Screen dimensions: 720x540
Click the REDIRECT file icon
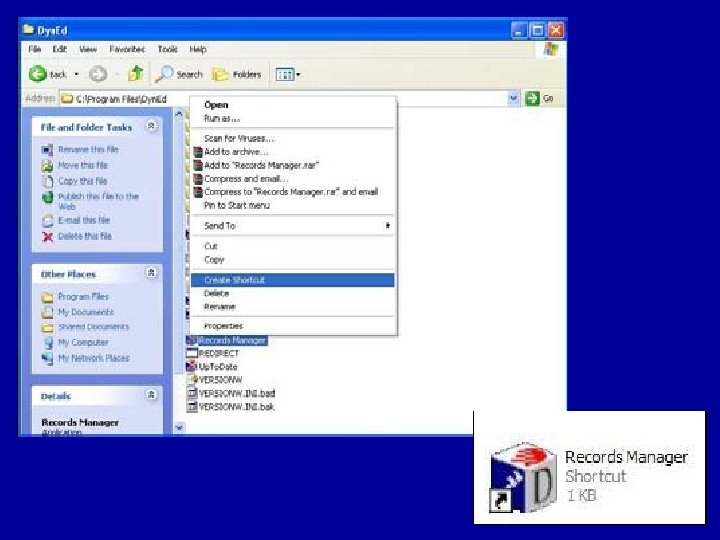tap(191, 353)
